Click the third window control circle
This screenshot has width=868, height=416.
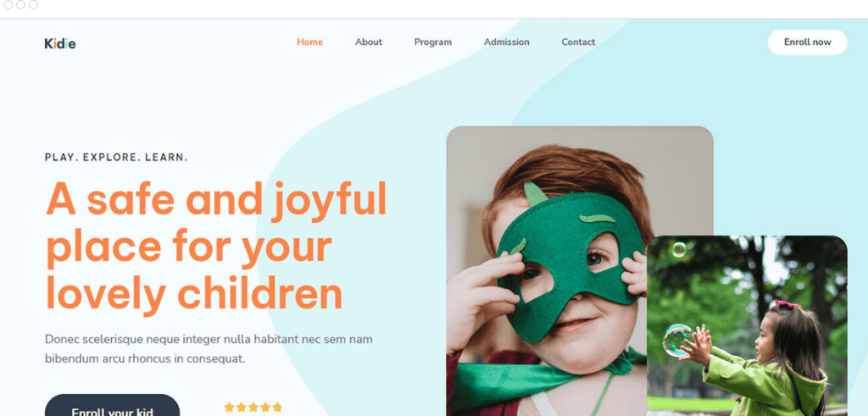point(33,4)
